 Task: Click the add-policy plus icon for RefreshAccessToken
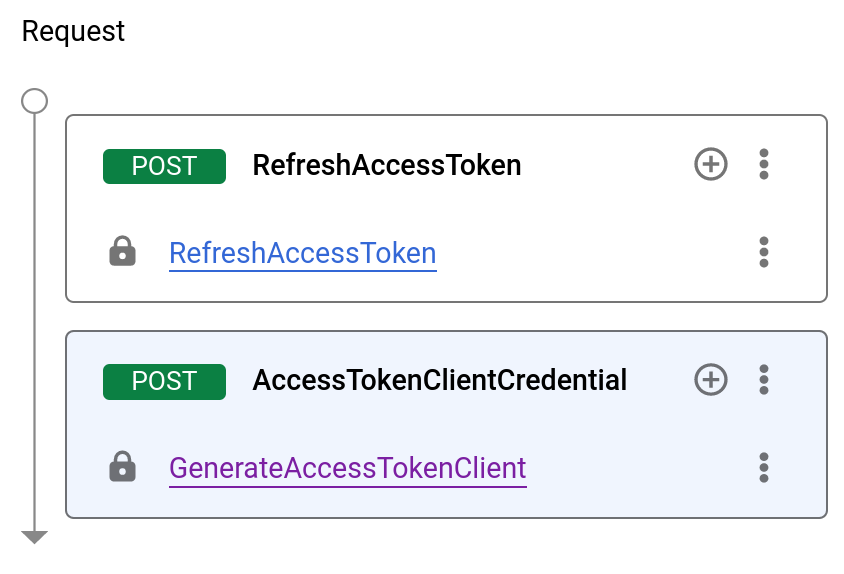711,164
